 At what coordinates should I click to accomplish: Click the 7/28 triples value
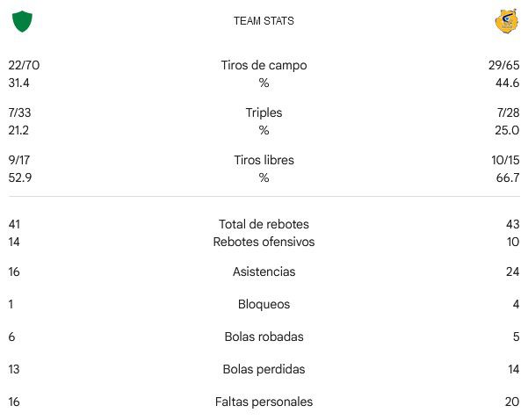[x=508, y=112]
